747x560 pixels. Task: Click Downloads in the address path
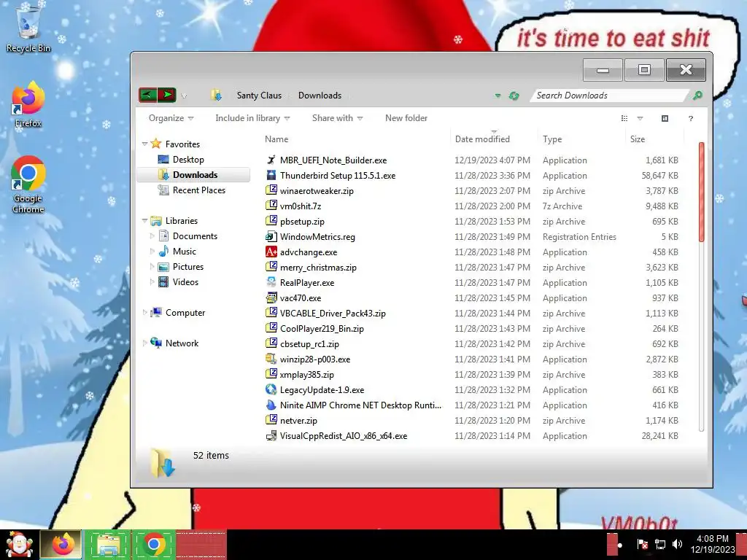click(x=320, y=96)
